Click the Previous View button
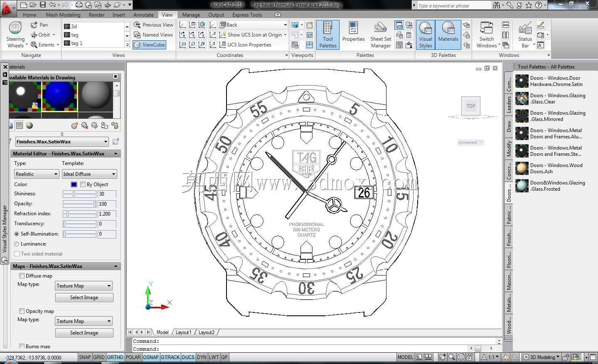This screenshot has width=598, height=364. click(x=153, y=25)
